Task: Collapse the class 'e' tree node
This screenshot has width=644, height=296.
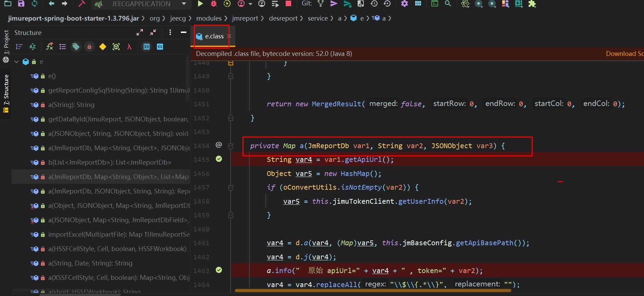Action: click(x=16, y=62)
